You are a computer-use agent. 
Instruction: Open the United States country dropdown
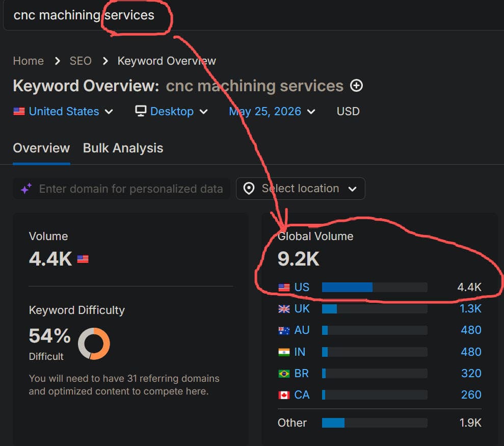(63, 111)
